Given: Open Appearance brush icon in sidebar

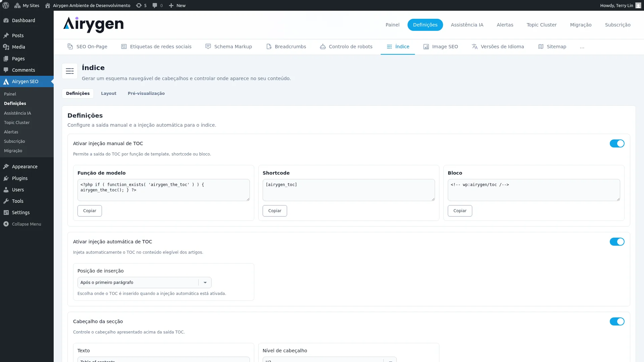Looking at the screenshot, I should click(6, 167).
